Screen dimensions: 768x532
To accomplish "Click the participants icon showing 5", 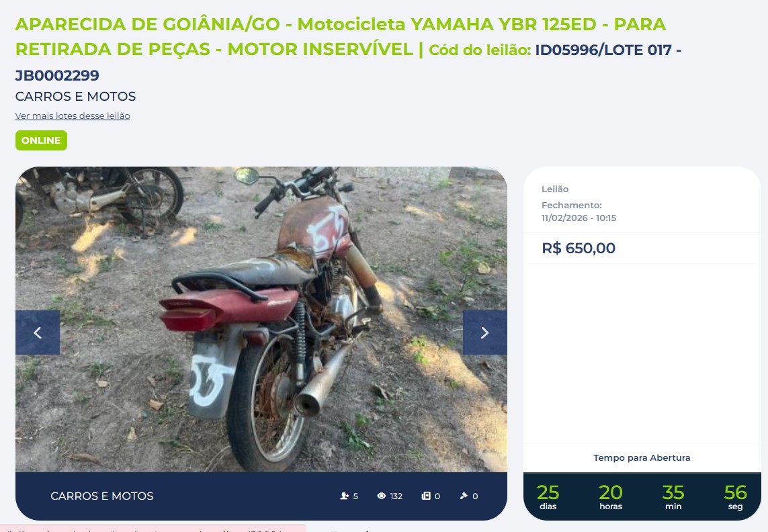I will click(344, 496).
